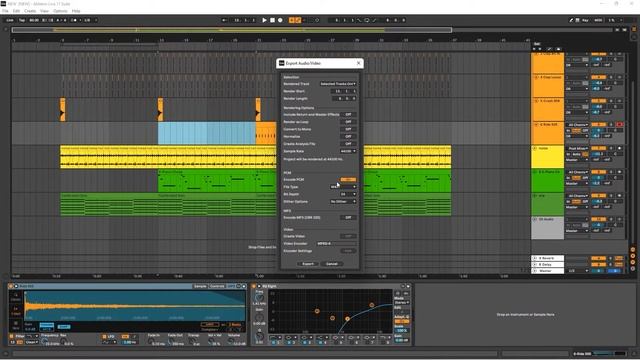The image size is (640, 360).
Task: Open File Type dropdown
Action: [x=343, y=187]
